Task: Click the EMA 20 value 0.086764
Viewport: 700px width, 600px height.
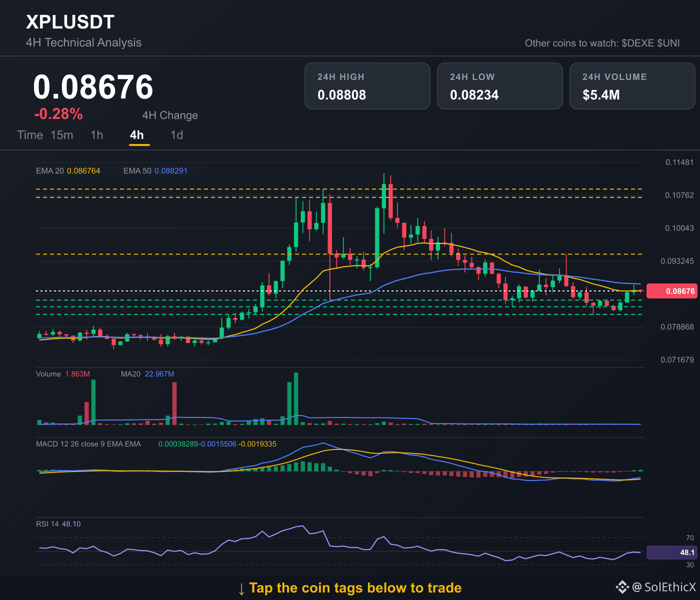Action: (x=83, y=171)
